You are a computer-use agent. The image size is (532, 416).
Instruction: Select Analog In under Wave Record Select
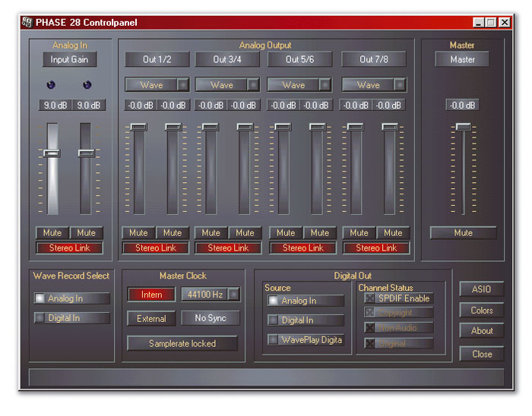[x=72, y=298]
